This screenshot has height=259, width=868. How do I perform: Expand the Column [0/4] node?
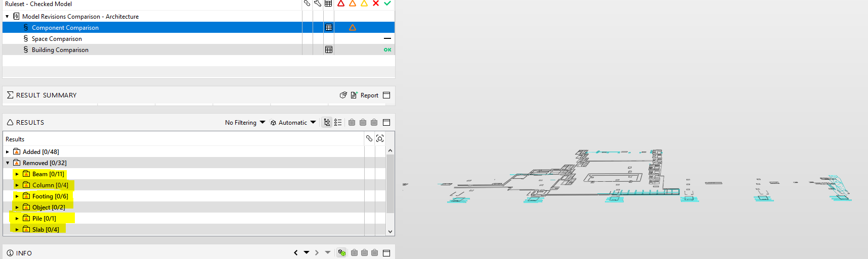point(17,185)
